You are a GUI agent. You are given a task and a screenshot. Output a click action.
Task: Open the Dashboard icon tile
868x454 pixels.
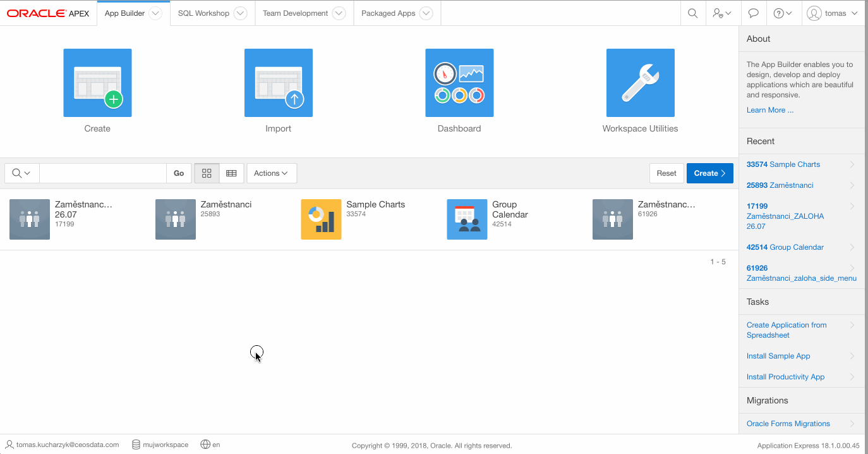(459, 83)
